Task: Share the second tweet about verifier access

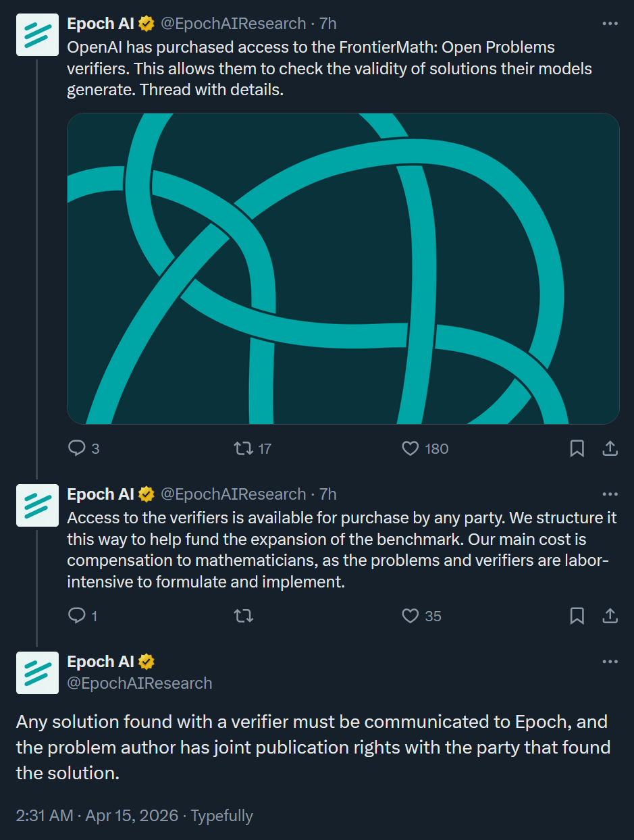Action: pyautogui.click(x=610, y=616)
